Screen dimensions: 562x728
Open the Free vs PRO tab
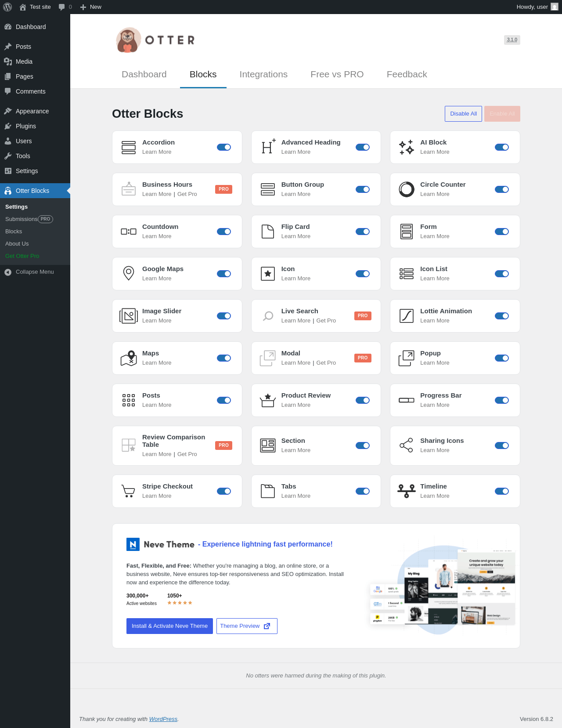pyautogui.click(x=337, y=74)
